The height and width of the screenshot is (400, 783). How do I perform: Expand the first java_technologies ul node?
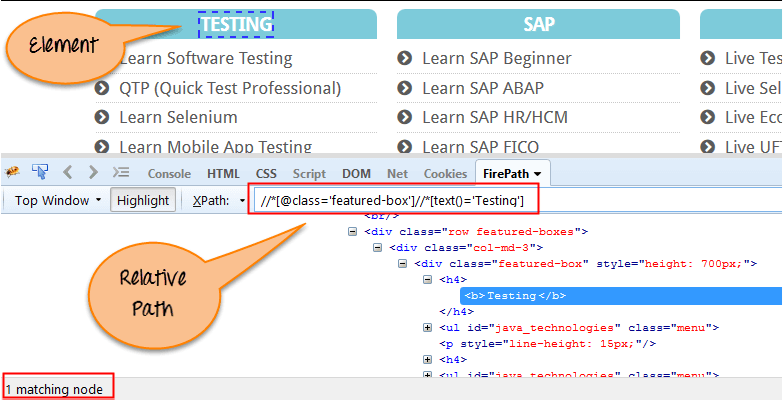[x=428, y=328]
